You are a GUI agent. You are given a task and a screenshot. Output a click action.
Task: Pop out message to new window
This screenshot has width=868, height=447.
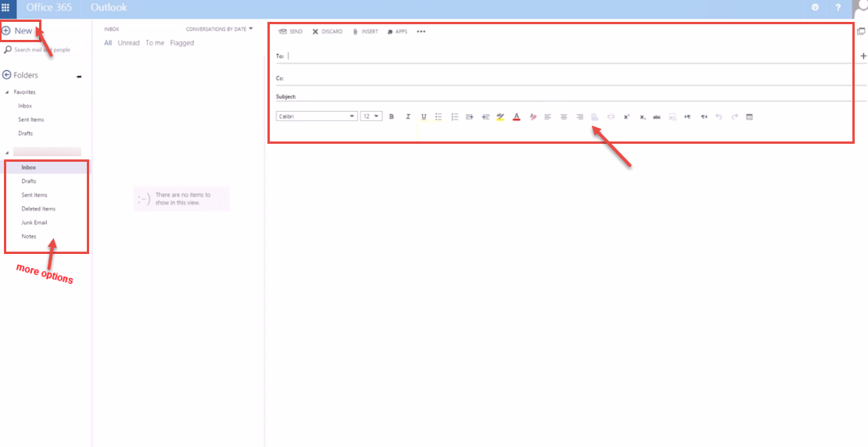[861, 31]
